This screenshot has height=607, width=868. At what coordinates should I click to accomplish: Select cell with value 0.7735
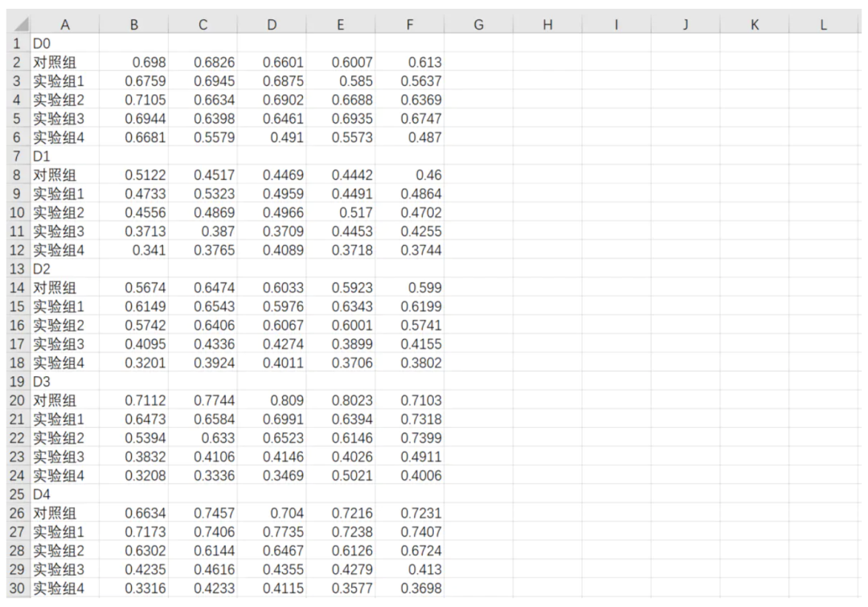pyautogui.click(x=272, y=531)
